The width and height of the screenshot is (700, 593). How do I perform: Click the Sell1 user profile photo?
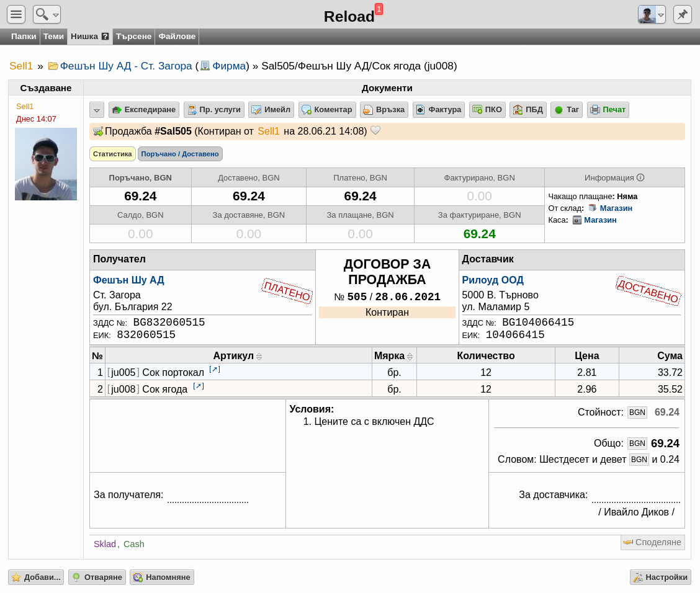coord(46,164)
